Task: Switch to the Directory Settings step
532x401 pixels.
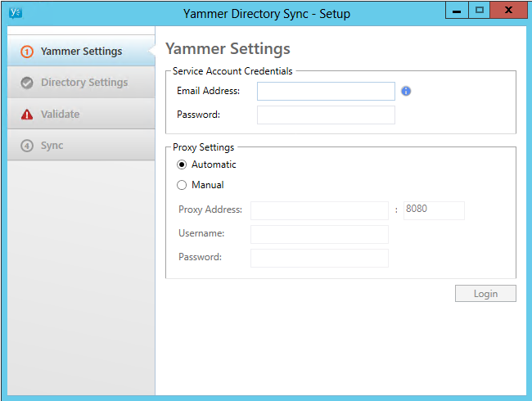Action: [x=81, y=83]
